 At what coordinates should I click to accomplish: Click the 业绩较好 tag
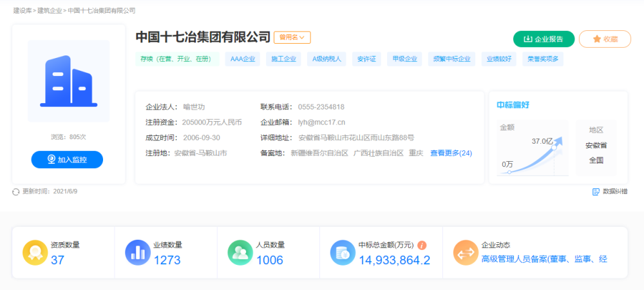[x=499, y=59]
